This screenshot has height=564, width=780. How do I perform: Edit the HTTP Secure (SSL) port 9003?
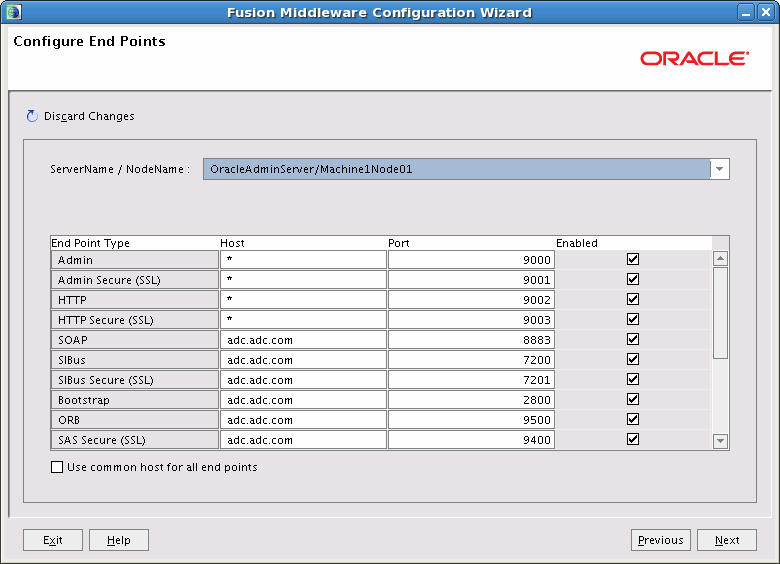(x=471, y=320)
